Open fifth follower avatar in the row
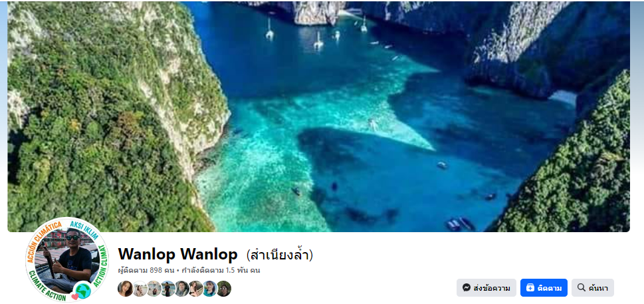The height and width of the screenshot is (304, 644). (x=182, y=289)
